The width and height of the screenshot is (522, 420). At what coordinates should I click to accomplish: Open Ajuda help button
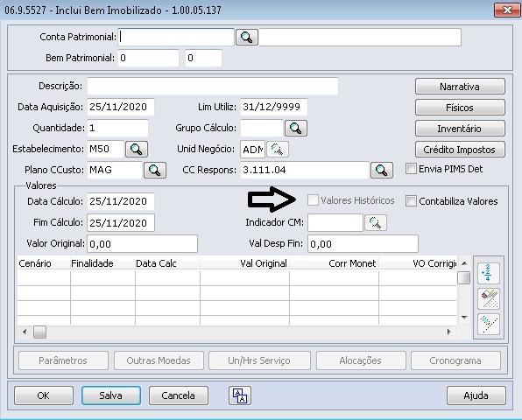tap(476, 395)
